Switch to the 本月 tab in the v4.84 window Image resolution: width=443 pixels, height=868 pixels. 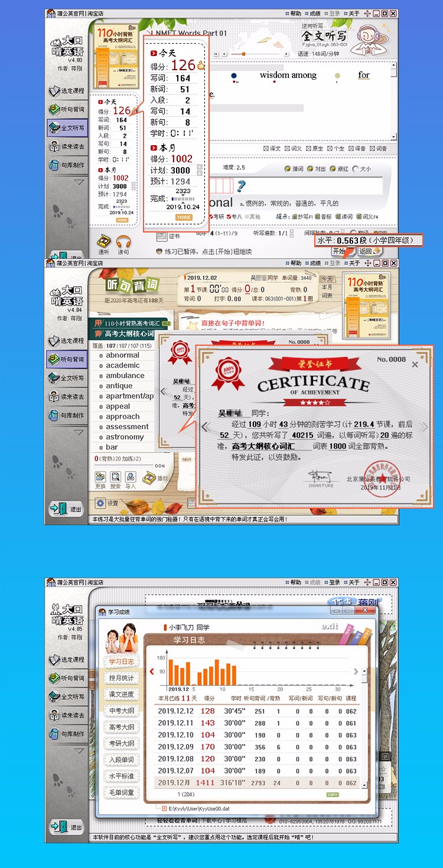pos(327,287)
